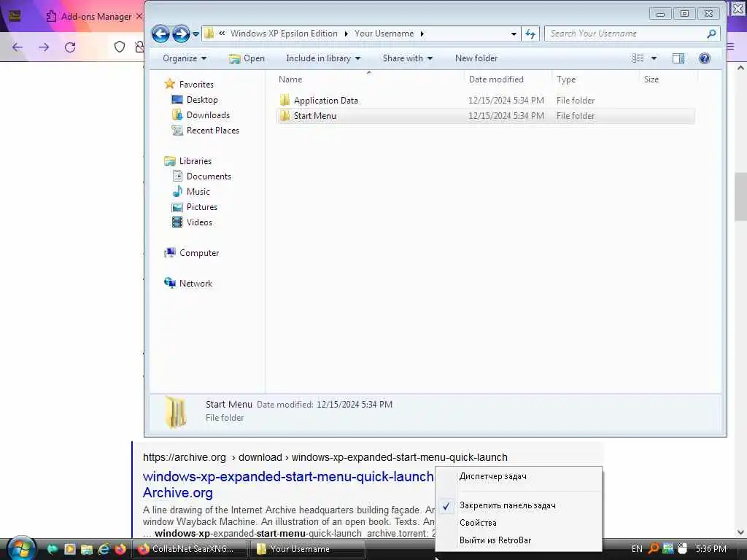Click orange magnifier tray icon
This screenshot has height=560, width=747.
tap(654, 548)
